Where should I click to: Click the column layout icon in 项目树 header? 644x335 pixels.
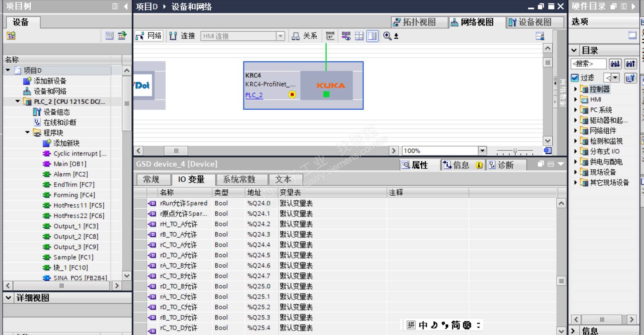pos(115,6)
